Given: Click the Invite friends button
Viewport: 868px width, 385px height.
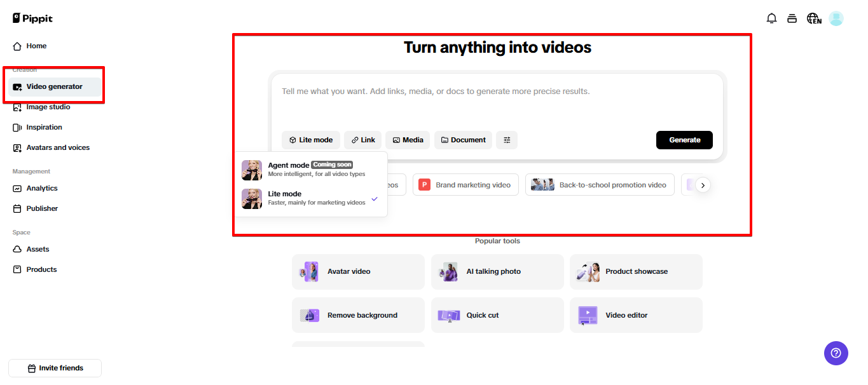Looking at the screenshot, I should click(x=54, y=368).
